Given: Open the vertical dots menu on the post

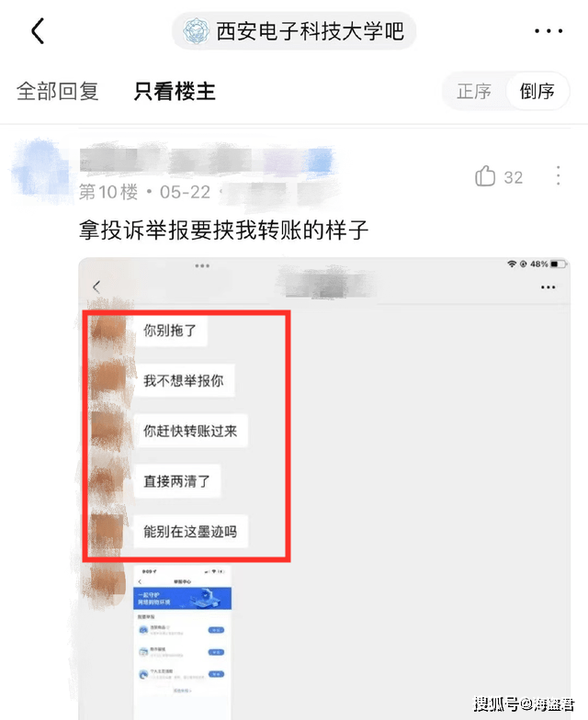Looking at the screenshot, I should point(559,176).
